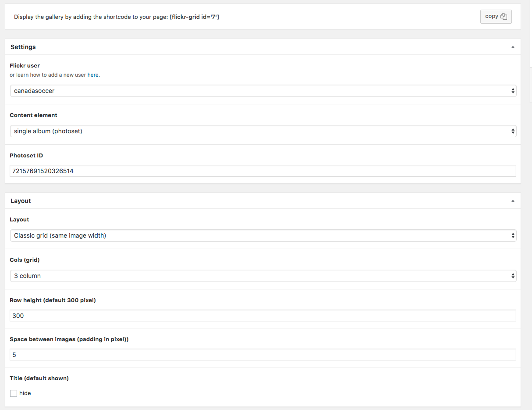Image resolution: width=532 pixels, height=410 pixels.
Task: Open the Content element dropdown
Action: (263, 131)
